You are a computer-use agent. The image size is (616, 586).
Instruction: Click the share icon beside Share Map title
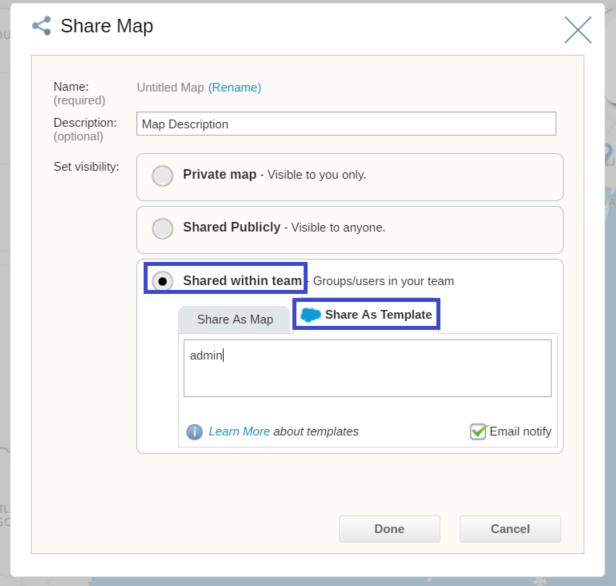(x=42, y=26)
